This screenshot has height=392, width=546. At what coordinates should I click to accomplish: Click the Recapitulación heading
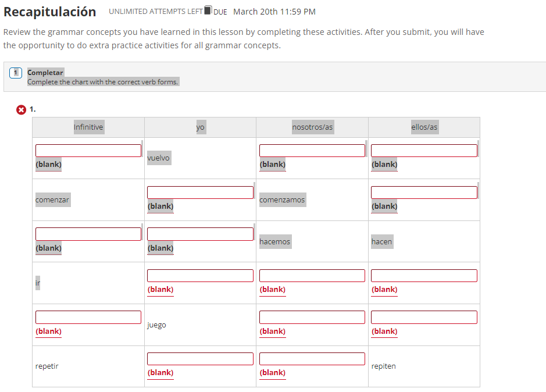(50, 12)
